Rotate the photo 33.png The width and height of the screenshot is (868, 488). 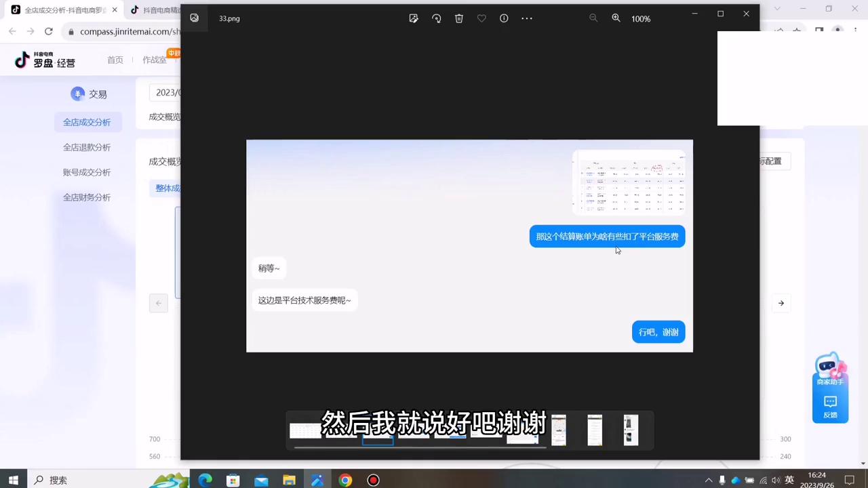(x=436, y=18)
